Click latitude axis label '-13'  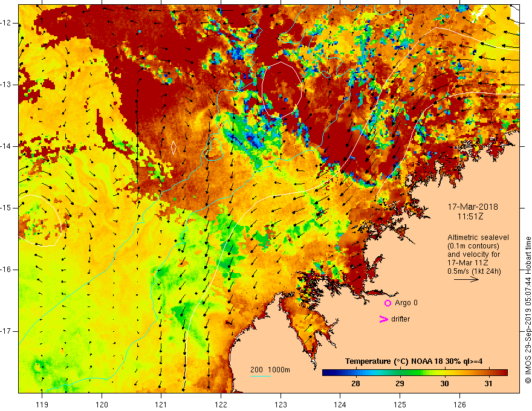point(6,85)
